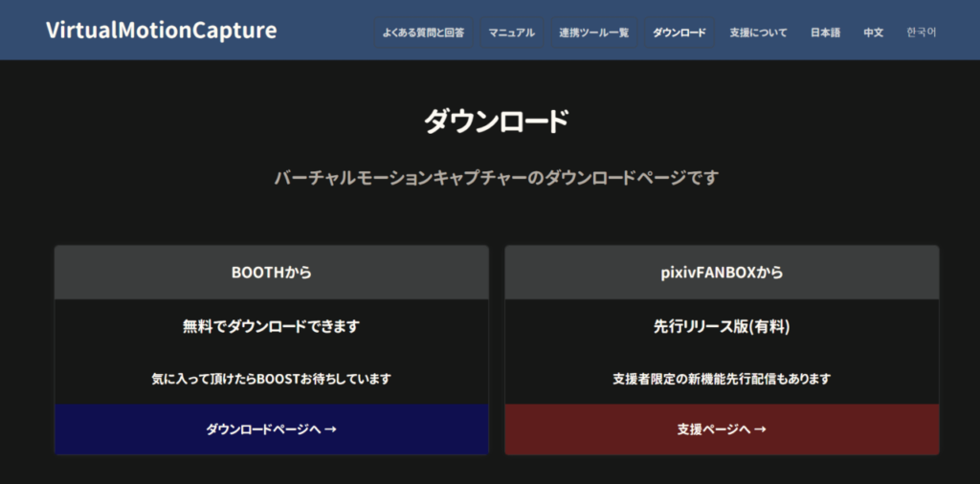This screenshot has height=484, width=980.
Task: Open the マニュアル menu item
Action: pos(512,33)
